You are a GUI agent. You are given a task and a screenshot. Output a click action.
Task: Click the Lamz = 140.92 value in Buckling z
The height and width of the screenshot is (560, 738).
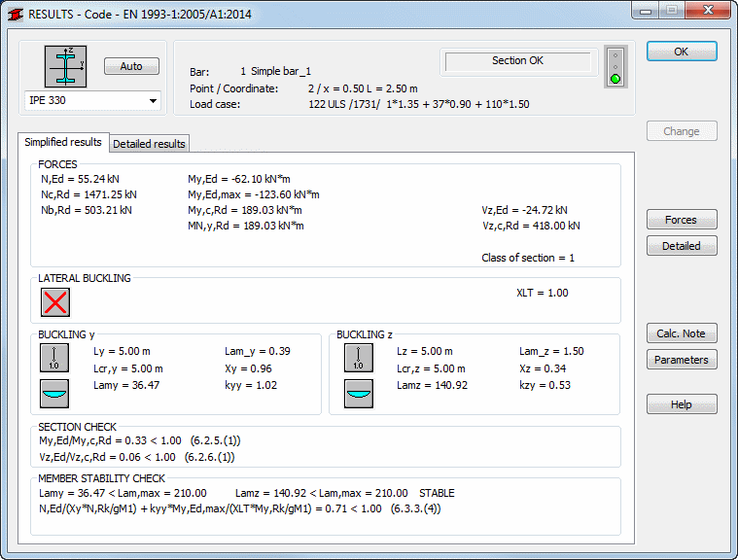pos(432,385)
